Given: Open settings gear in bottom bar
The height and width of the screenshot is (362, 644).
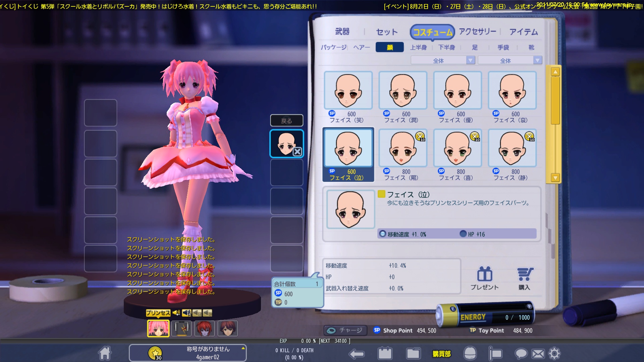Looking at the screenshot, I should [554, 354].
